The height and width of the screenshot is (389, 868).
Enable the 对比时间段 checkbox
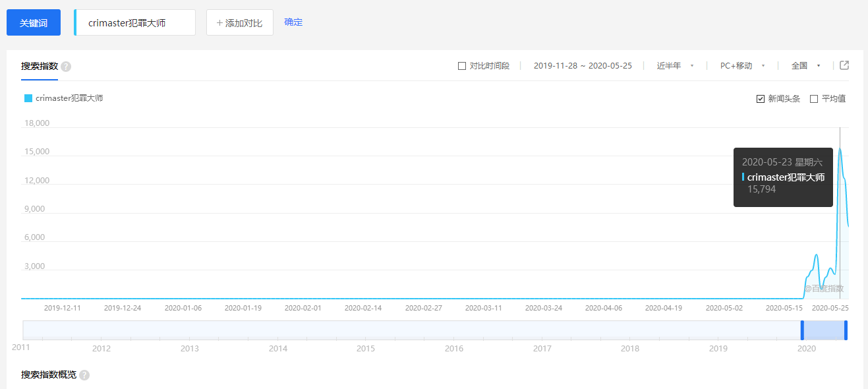[x=462, y=66]
